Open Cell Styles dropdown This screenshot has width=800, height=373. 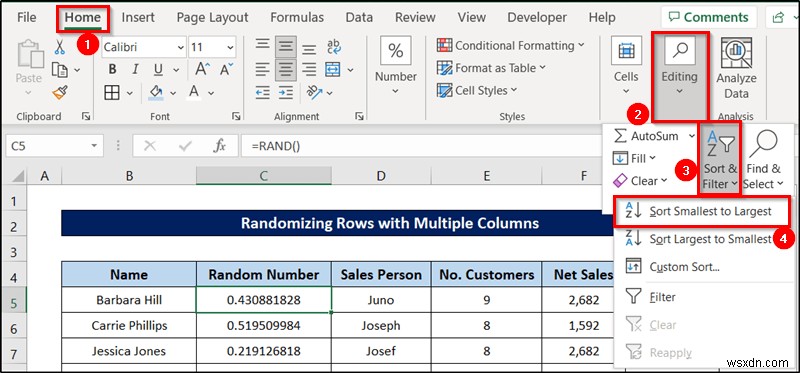point(477,90)
